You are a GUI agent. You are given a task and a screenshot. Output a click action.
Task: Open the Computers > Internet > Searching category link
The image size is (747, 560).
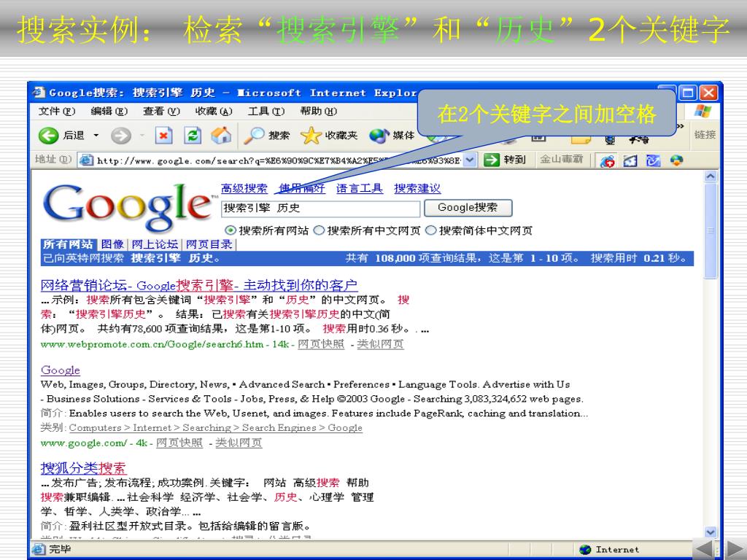click(215, 427)
